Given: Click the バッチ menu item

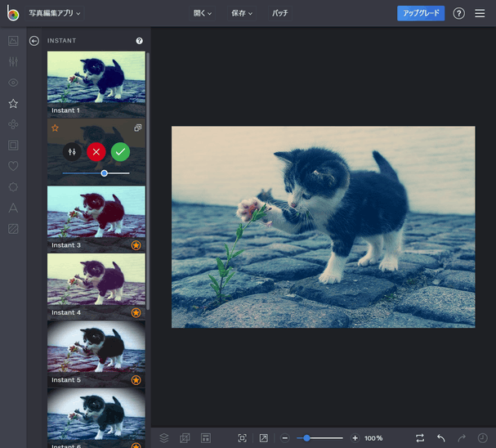Looking at the screenshot, I should point(280,13).
